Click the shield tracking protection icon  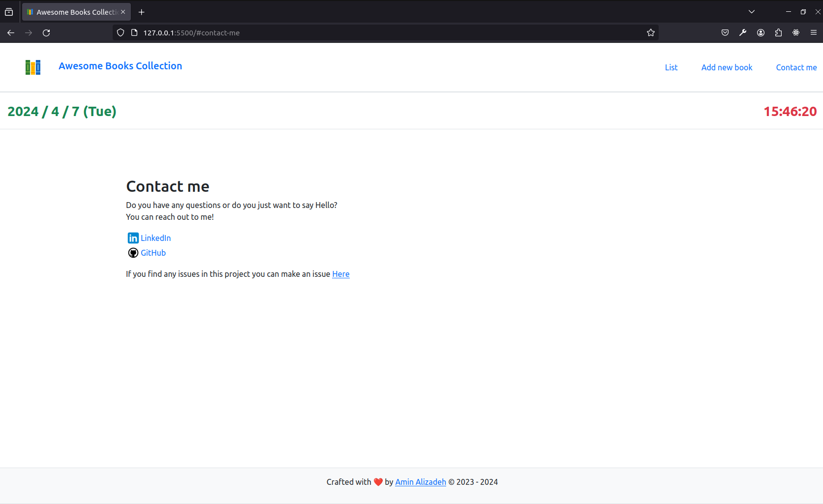[121, 33]
